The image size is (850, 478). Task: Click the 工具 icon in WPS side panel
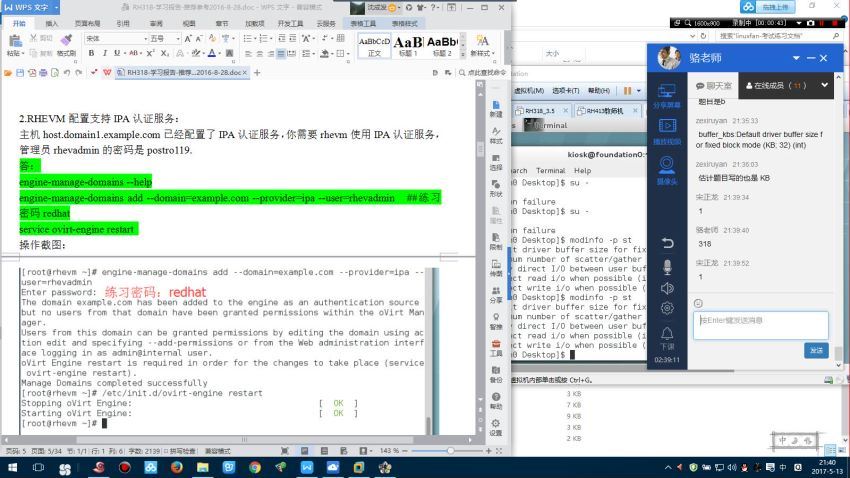[x=495, y=347]
